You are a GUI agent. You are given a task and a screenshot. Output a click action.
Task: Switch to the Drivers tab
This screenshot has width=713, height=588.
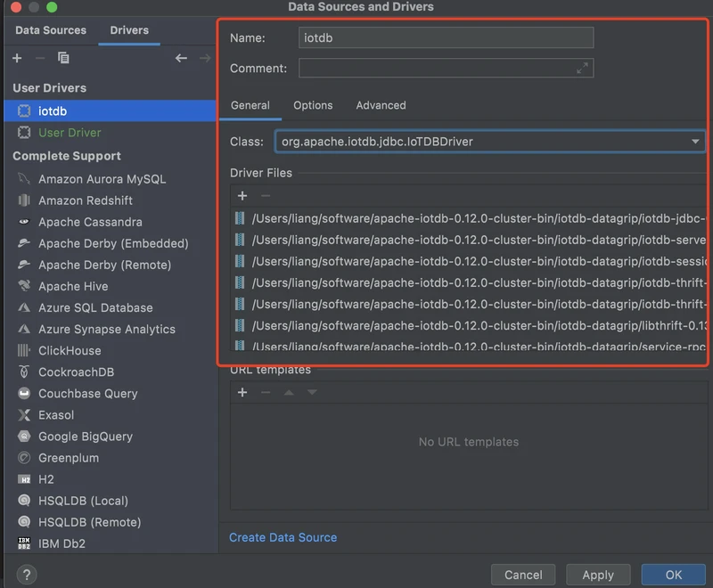click(129, 30)
